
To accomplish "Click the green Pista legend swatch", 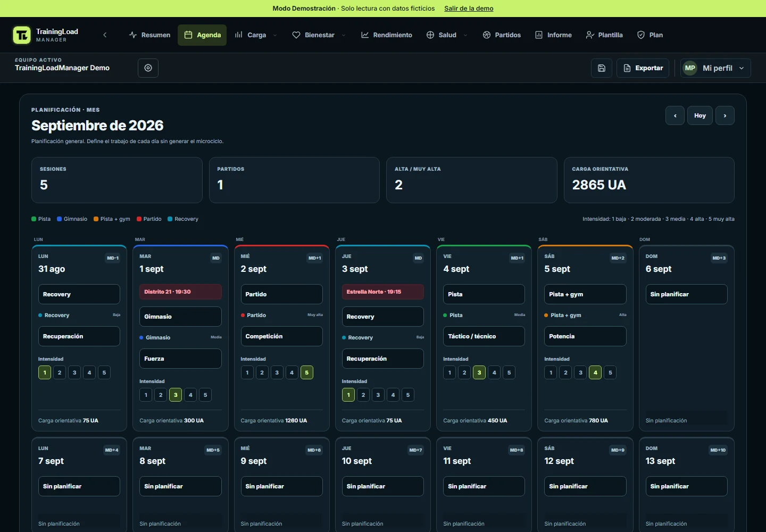I will [x=34, y=219].
